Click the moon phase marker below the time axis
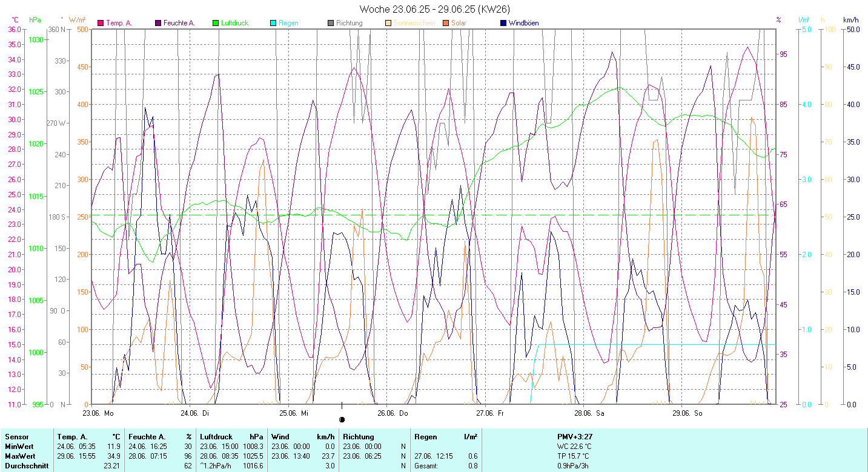This screenshot has height=472, width=868. click(342, 419)
